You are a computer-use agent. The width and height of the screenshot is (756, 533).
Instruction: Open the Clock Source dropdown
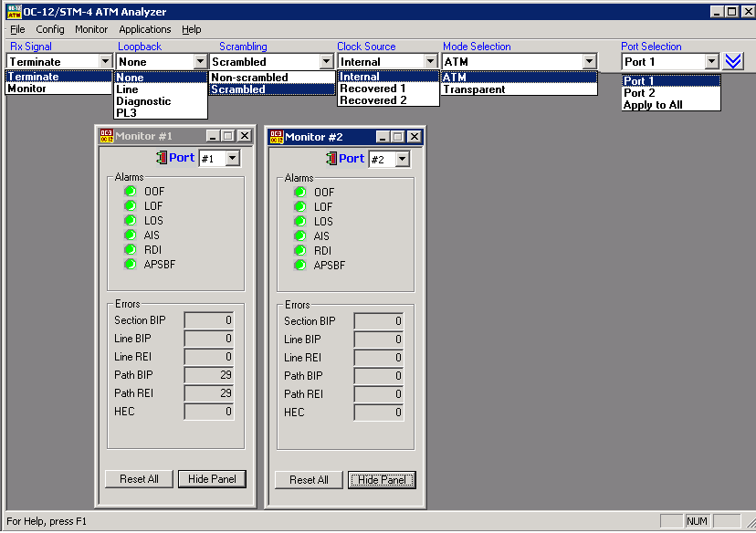(x=431, y=62)
